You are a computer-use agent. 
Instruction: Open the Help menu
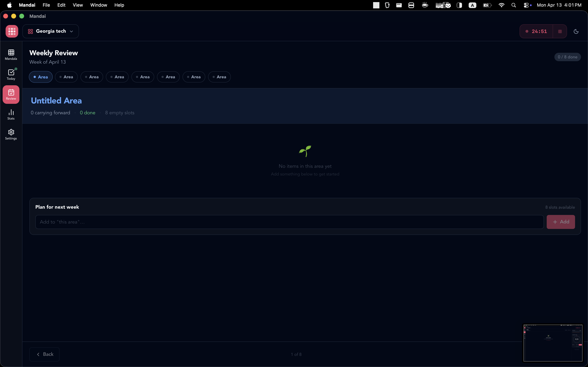pos(119,5)
